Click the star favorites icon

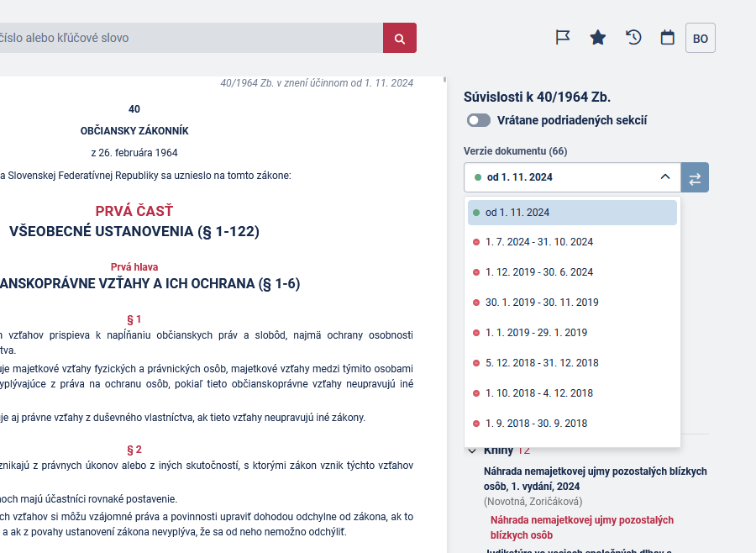tap(598, 37)
